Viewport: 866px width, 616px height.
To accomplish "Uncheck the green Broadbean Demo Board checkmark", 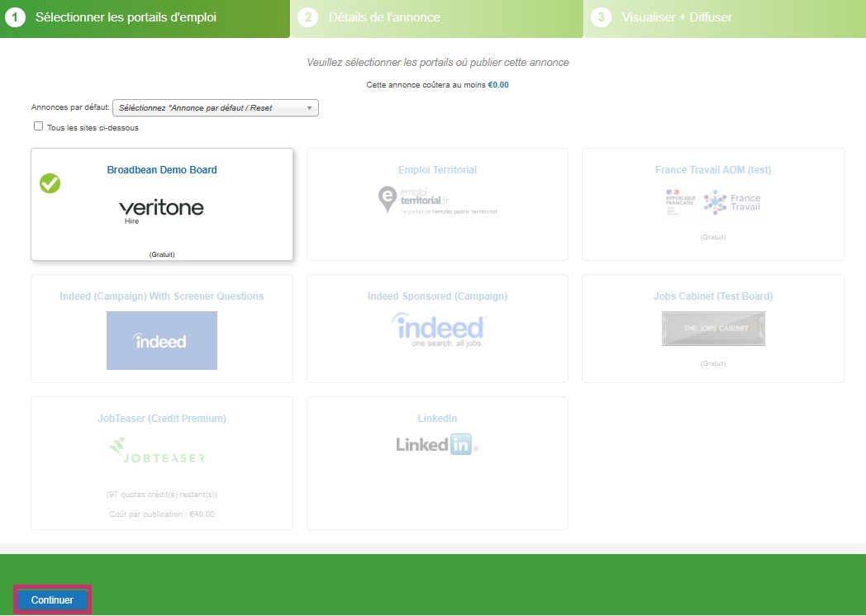I will tap(50, 183).
